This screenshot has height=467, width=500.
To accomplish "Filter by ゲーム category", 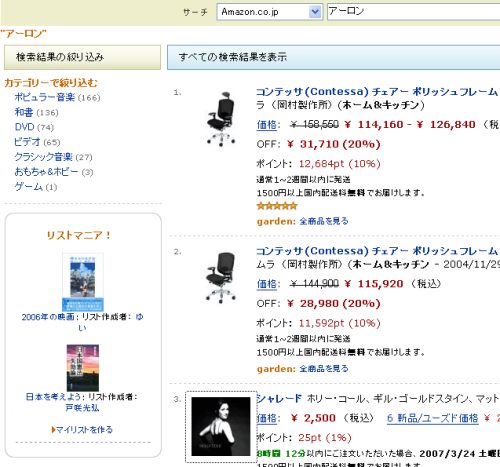I will 29,186.
